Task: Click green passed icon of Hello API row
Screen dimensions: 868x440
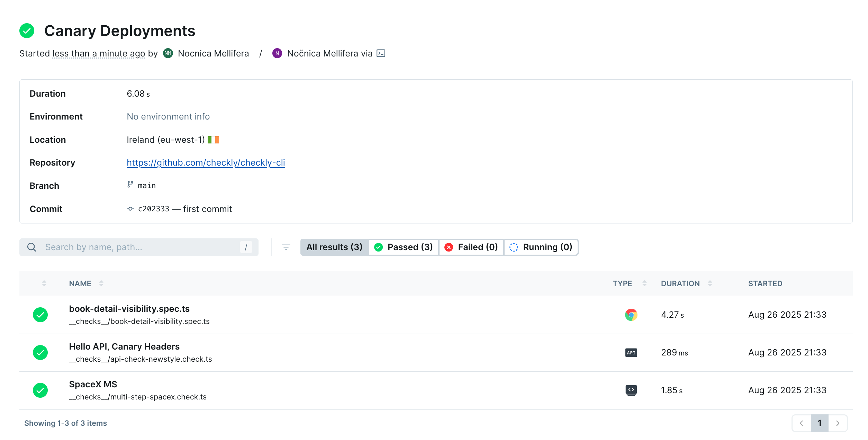Action: point(40,352)
